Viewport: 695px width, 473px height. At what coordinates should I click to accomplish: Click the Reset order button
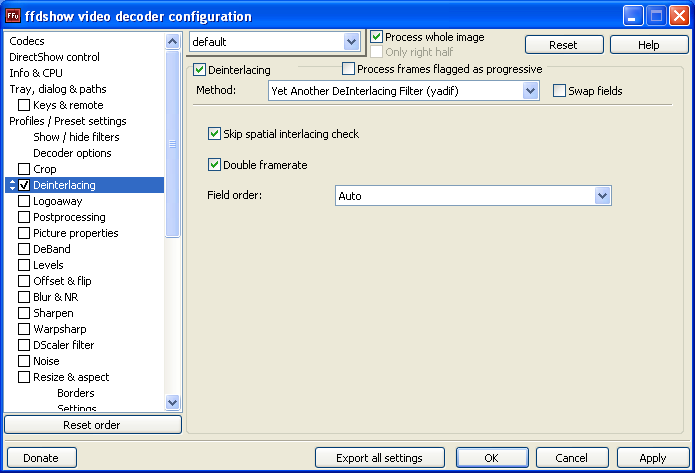click(93, 425)
